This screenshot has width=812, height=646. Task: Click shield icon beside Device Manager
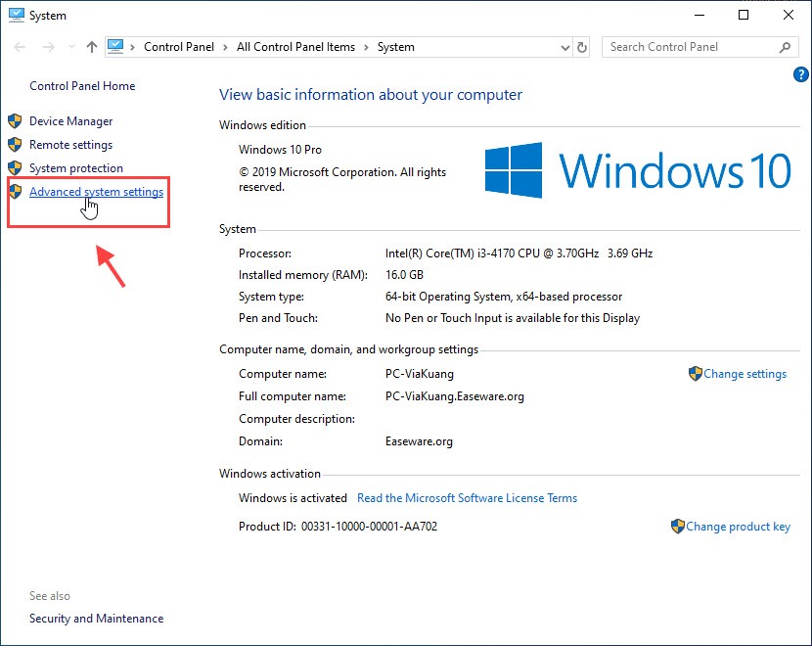point(15,121)
